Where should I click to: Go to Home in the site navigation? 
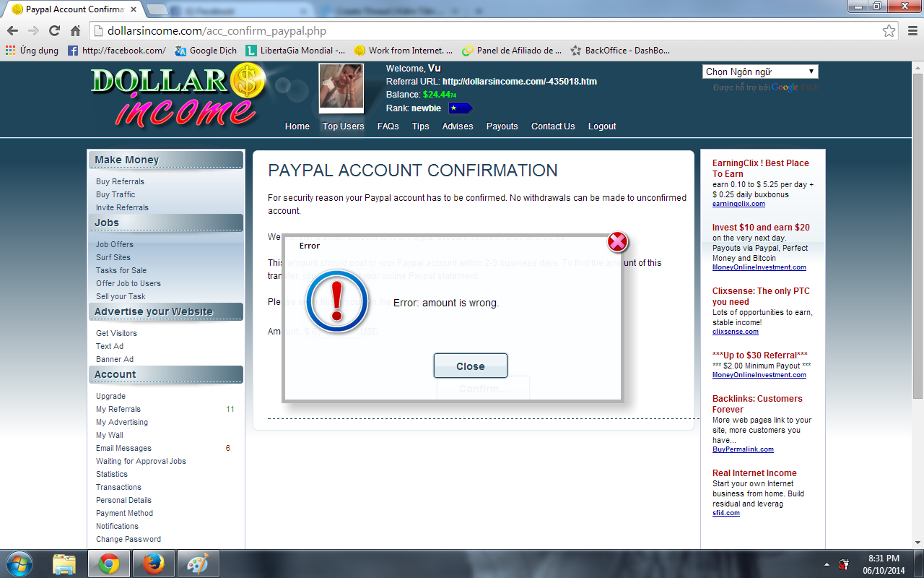(297, 126)
